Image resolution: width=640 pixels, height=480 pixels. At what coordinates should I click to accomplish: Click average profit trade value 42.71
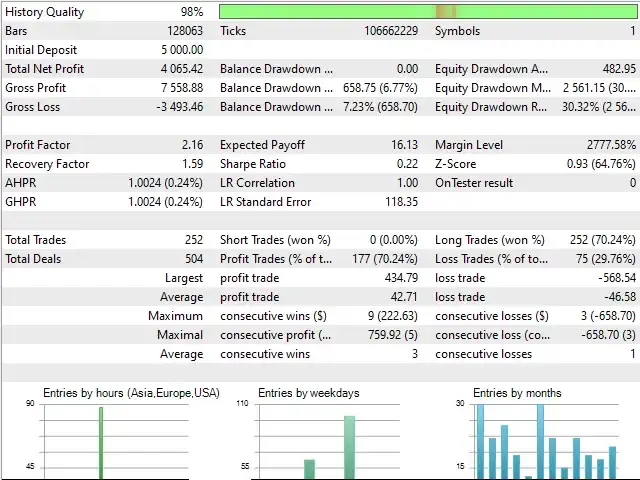coord(404,297)
